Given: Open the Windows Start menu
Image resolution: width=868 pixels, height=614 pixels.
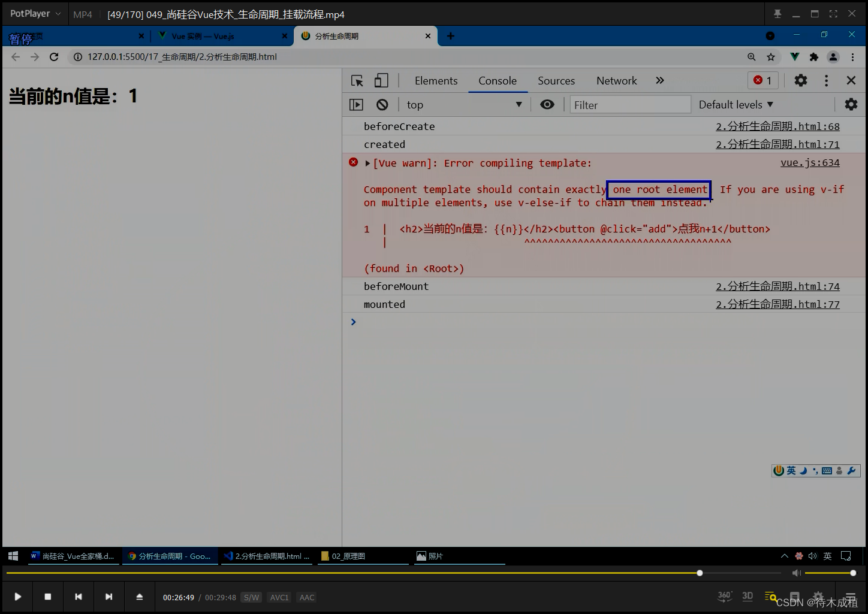Looking at the screenshot, I should click(x=13, y=556).
